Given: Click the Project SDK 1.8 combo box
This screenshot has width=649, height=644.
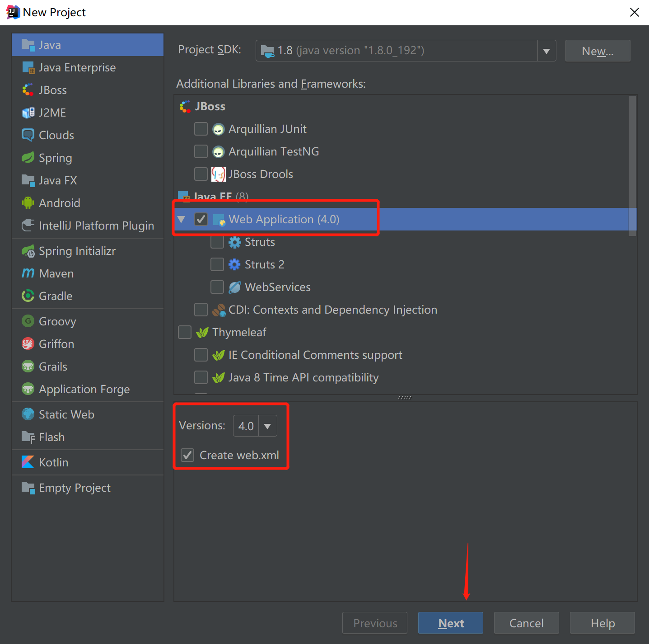Looking at the screenshot, I should (406, 51).
